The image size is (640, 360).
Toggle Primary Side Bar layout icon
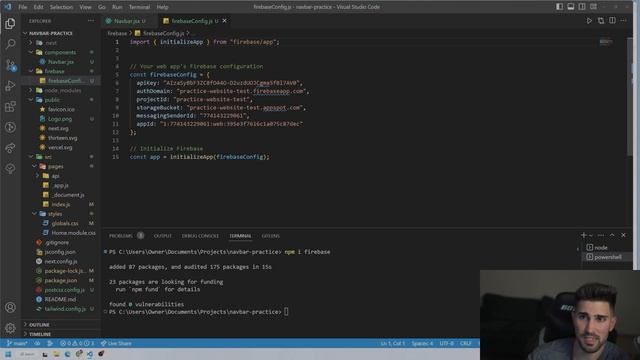tap(559, 7)
